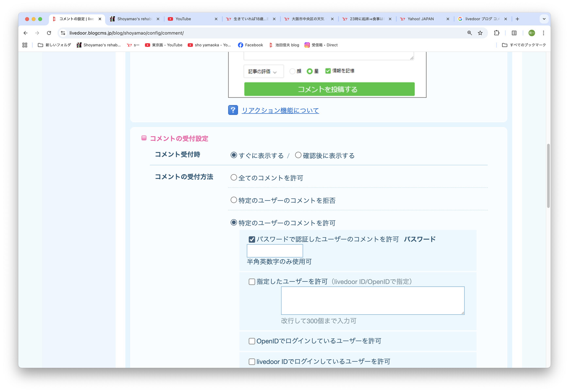Select the 確認後に表示する radio button
The width and height of the screenshot is (569, 392).
(298, 155)
